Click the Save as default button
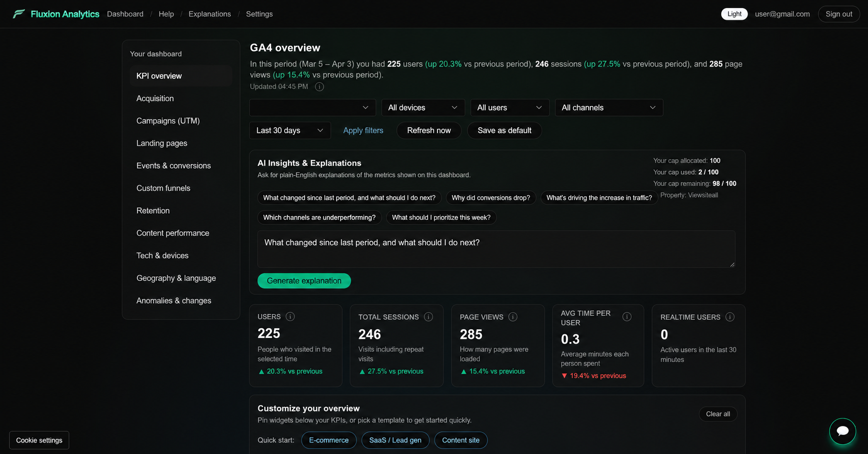Screen dimensions: 868x454 click(x=504, y=130)
